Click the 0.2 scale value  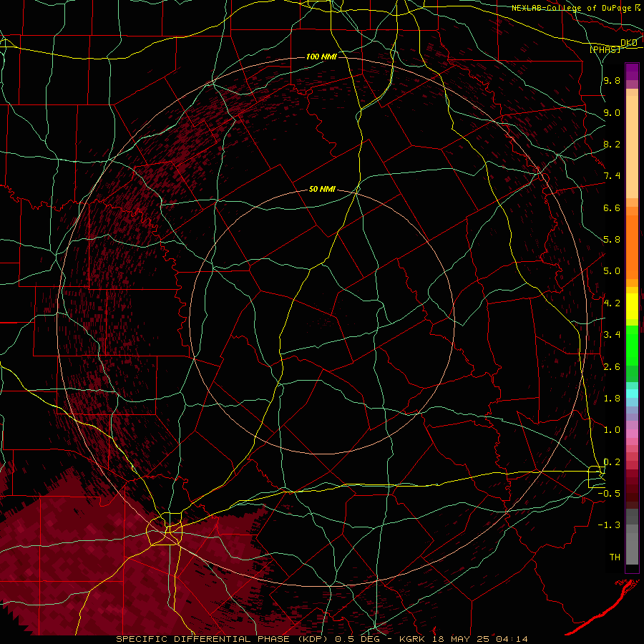tap(612, 462)
